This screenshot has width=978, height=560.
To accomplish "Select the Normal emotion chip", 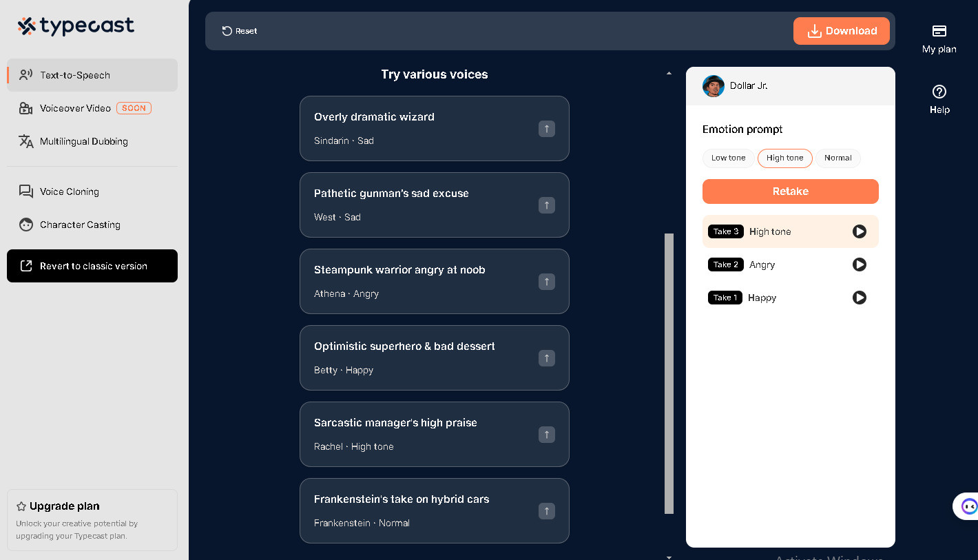I will 838,158.
